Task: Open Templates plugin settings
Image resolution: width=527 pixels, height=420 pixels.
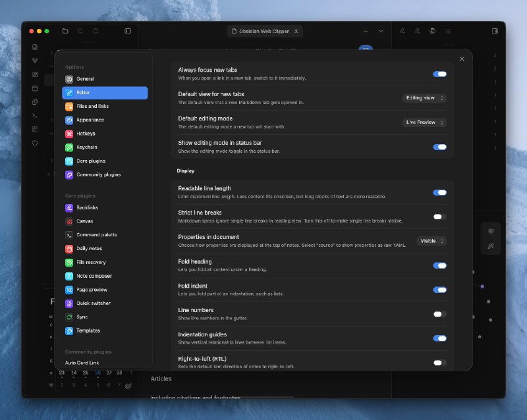Action: (88, 330)
